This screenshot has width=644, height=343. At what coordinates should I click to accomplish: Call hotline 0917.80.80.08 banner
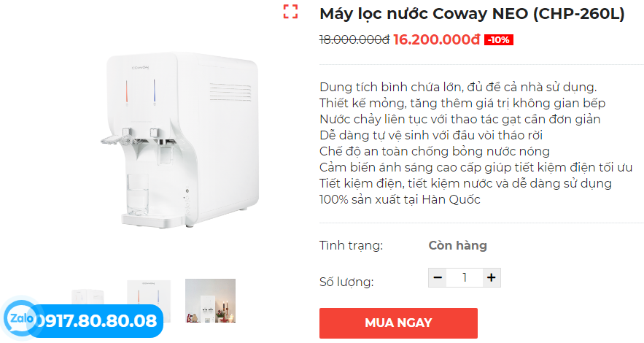click(x=98, y=321)
